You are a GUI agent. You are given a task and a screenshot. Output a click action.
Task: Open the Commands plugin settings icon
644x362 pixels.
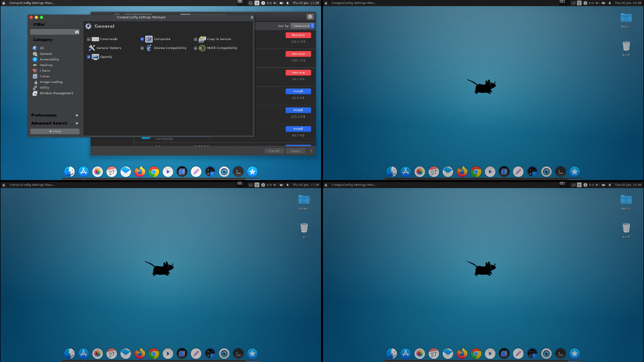pos(96,39)
